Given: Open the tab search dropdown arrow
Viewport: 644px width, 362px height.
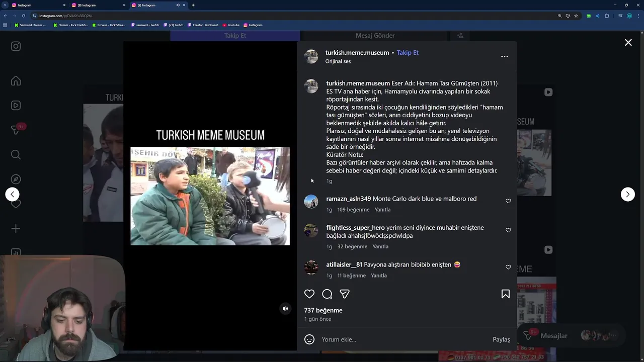Looking at the screenshot, I should pyautogui.click(x=5, y=5).
